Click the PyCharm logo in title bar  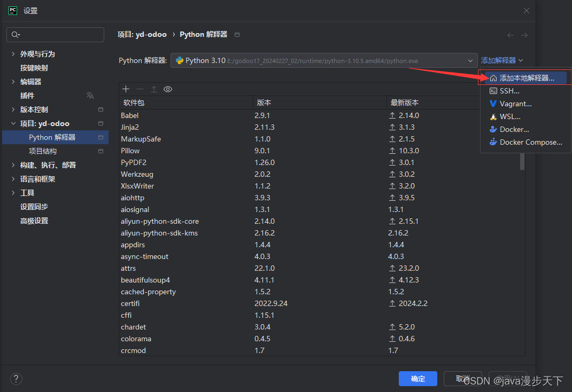point(13,11)
